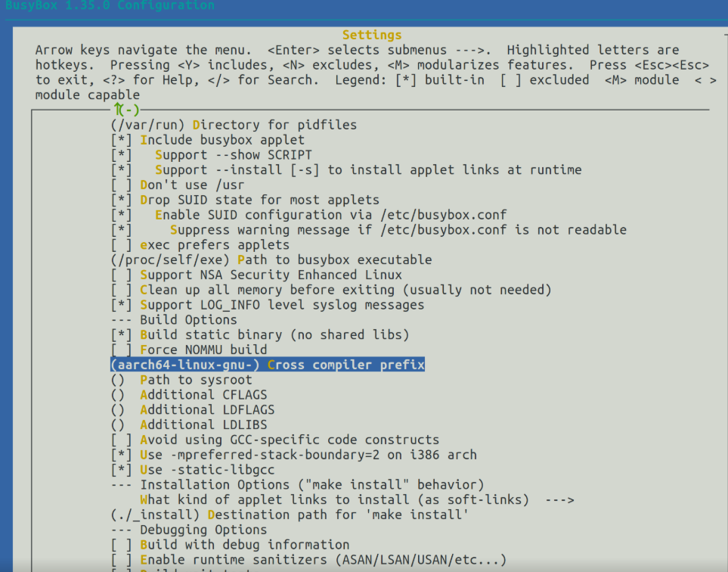The width and height of the screenshot is (728, 572).
Task: Toggle the Use -static-libgcc option
Action: click(x=193, y=470)
